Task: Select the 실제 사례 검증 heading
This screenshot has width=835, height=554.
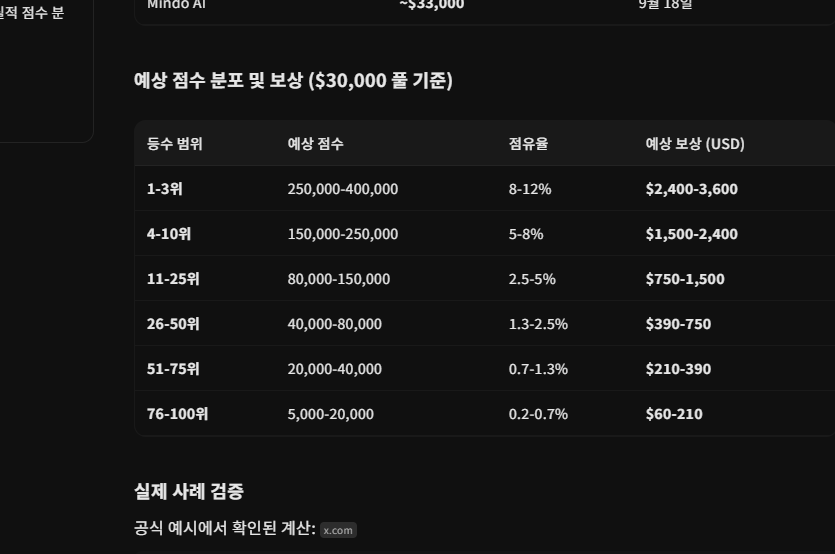Action: click(189, 491)
